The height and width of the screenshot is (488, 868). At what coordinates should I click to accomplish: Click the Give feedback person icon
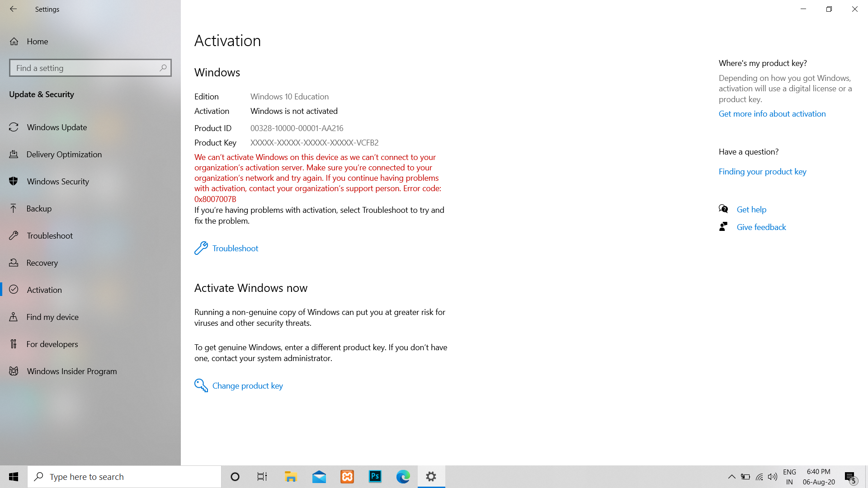coord(723,226)
